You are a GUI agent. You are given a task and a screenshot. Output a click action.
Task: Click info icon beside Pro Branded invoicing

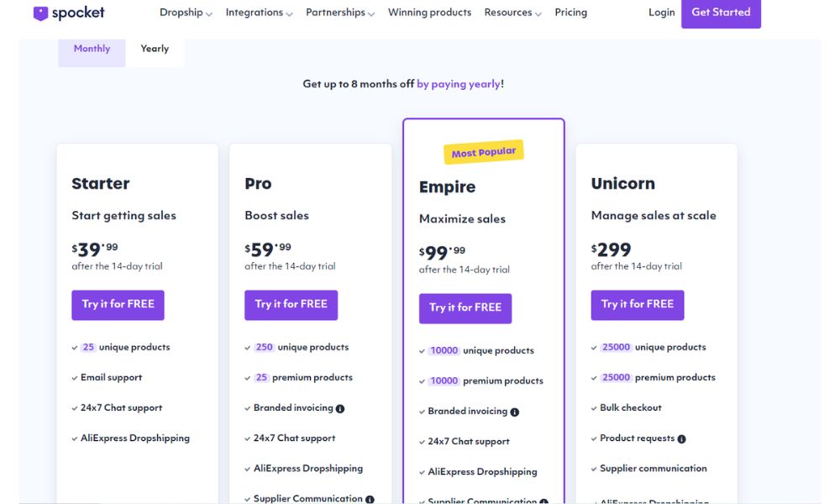tap(340, 409)
